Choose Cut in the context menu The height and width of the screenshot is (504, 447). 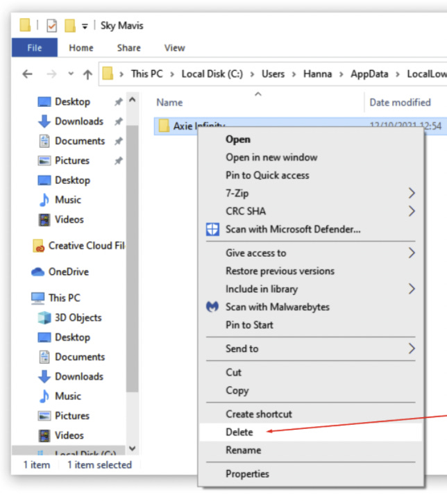coord(310,373)
